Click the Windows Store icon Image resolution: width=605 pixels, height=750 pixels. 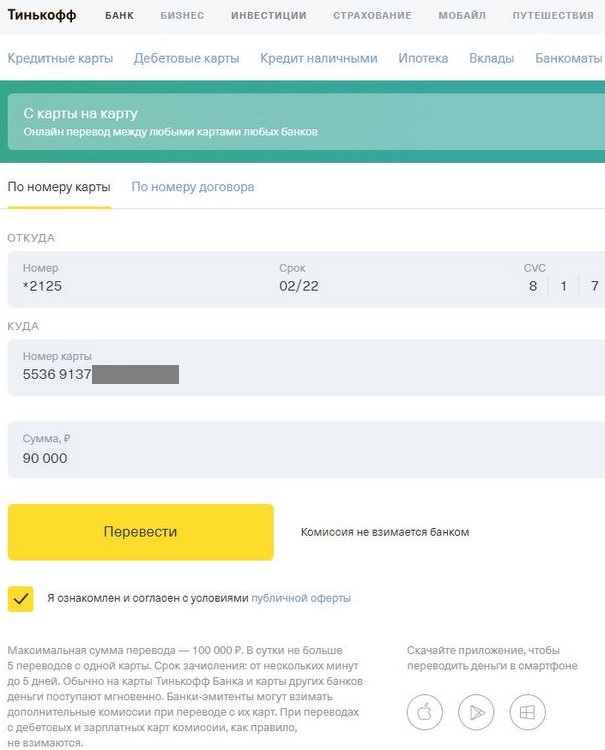[x=527, y=712]
